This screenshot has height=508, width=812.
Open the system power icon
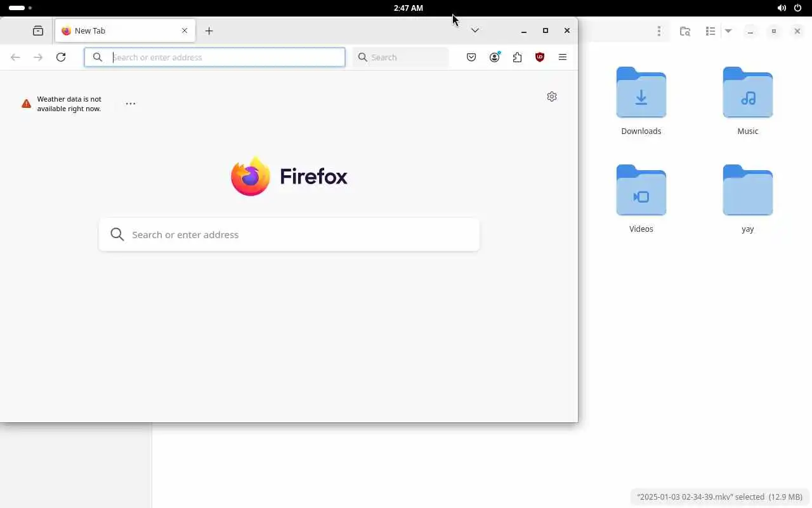click(x=798, y=8)
